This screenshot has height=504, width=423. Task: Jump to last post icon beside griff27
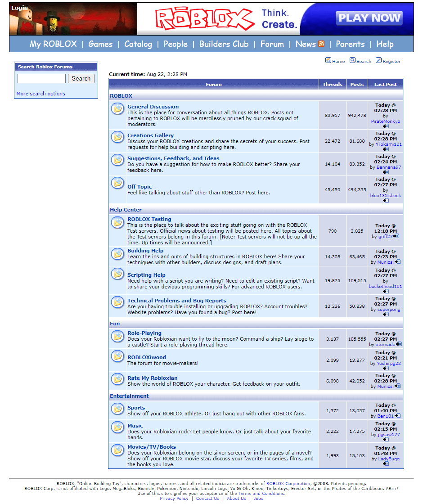click(x=396, y=236)
